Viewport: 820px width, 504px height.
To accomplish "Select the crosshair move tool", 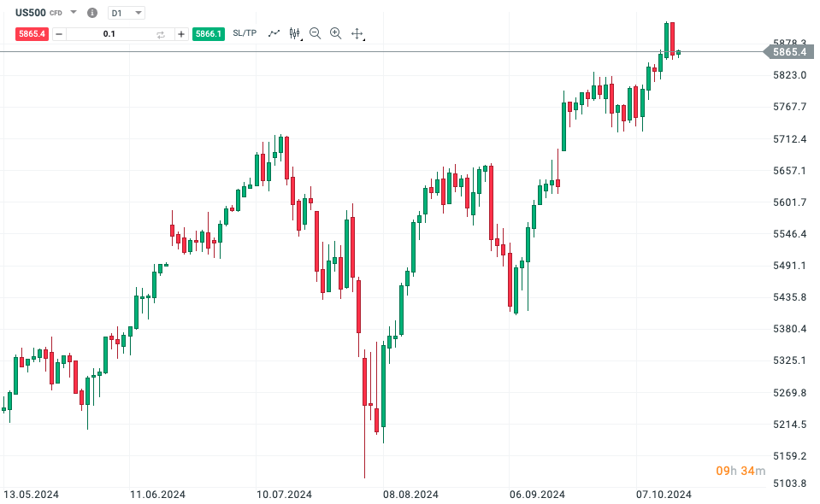I will tap(357, 34).
